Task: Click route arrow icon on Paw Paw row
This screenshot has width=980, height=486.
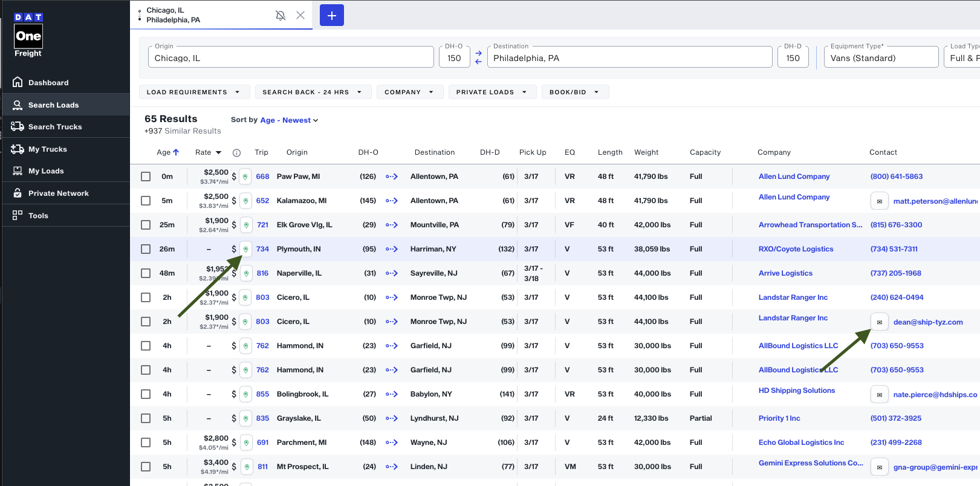Action: tap(392, 177)
